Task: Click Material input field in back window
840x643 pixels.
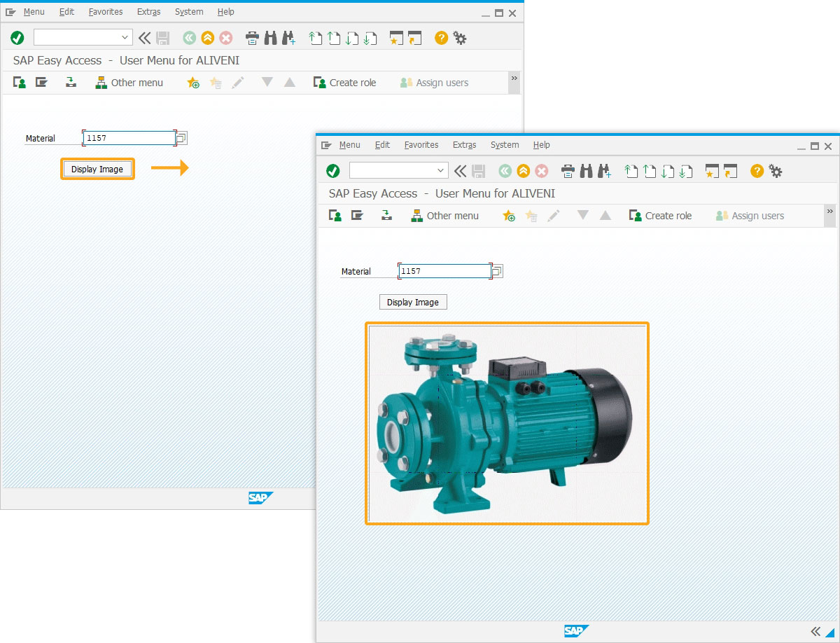Action: [x=129, y=138]
